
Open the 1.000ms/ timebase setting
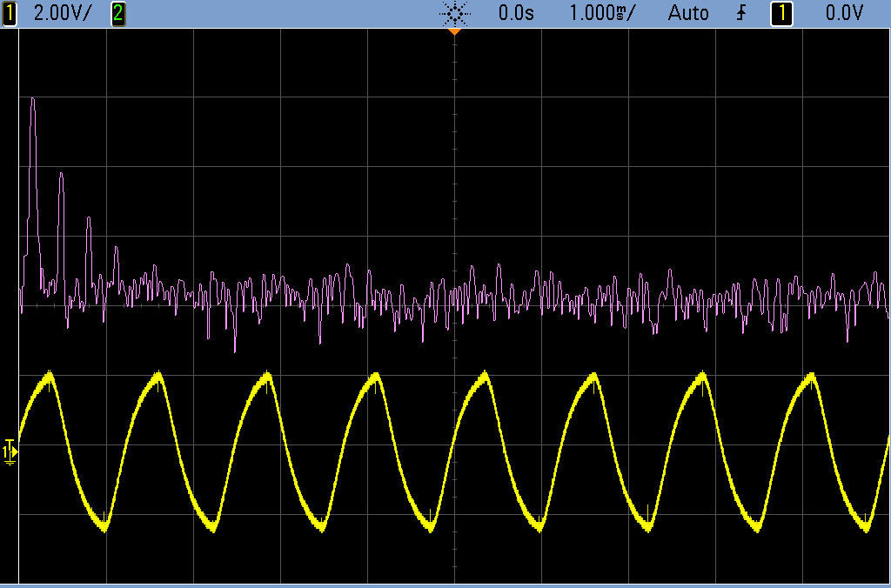pyautogui.click(x=602, y=13)
